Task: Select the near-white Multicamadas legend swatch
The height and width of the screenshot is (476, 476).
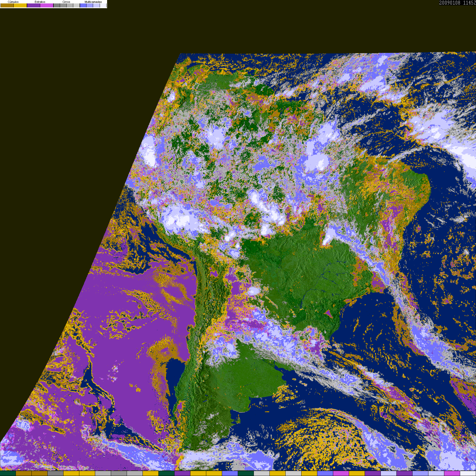Action: (103, 5)
